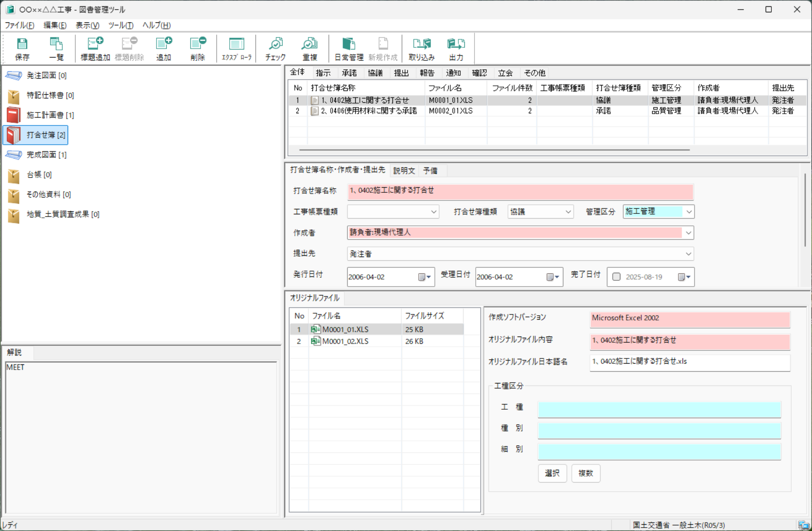Open the 打合せ簿種類 dropdown showing 協議
812x531 pixels.
pyautogui.click(x=569, y=211)
